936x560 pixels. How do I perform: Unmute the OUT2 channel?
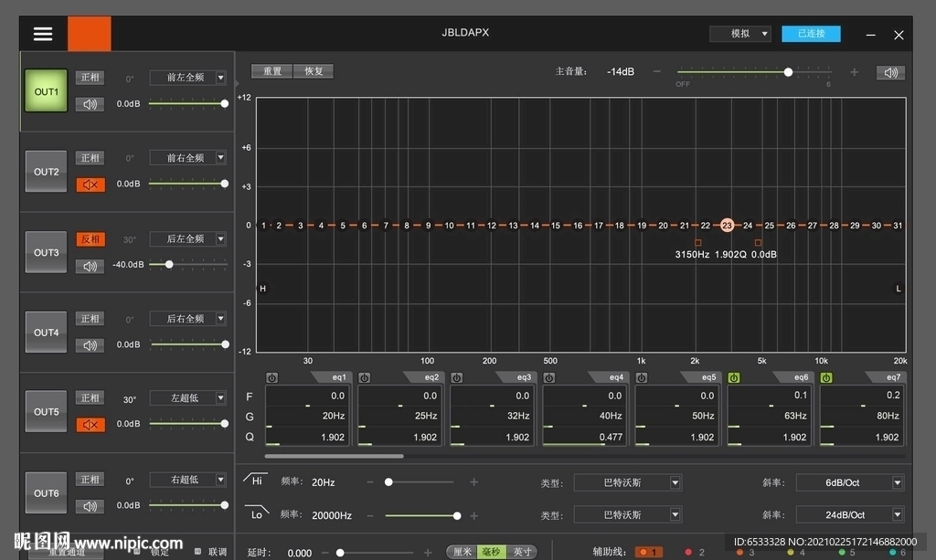tap(90, 185)
